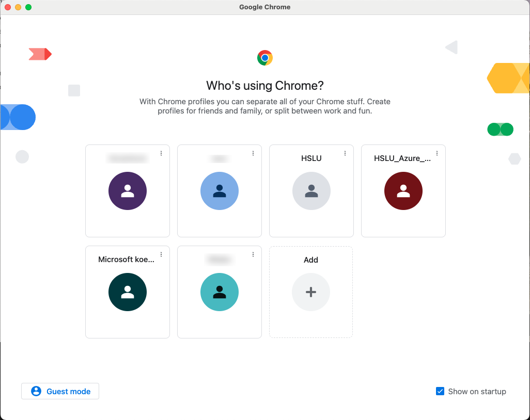This screenshot has width=530, height=420.
Task: Click the Add profile card label
Action: coord(311,260)
